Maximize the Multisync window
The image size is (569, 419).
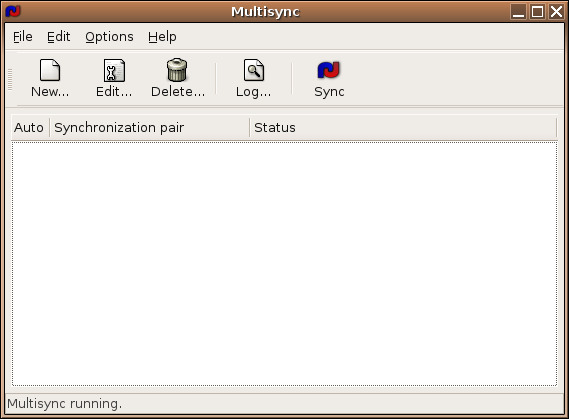pos(537,12)
